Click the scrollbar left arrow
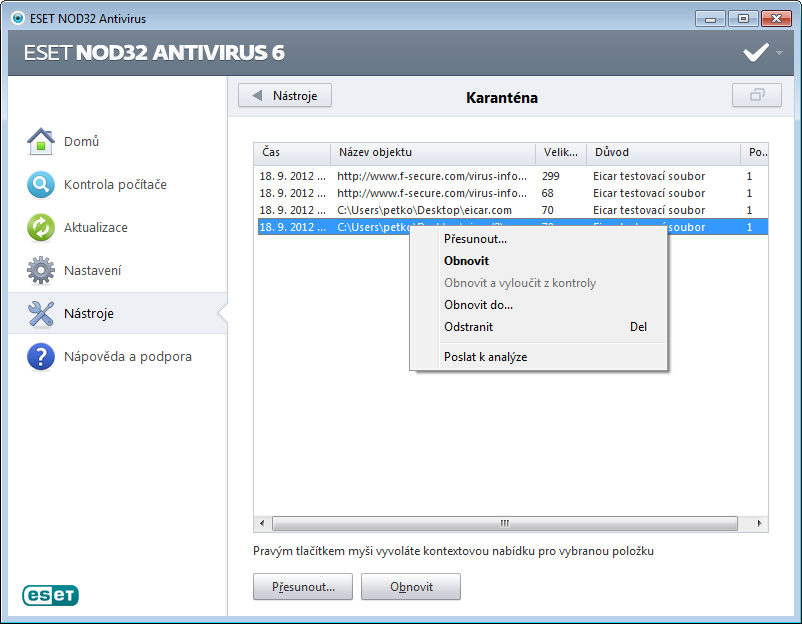 [x=262, y=523]
